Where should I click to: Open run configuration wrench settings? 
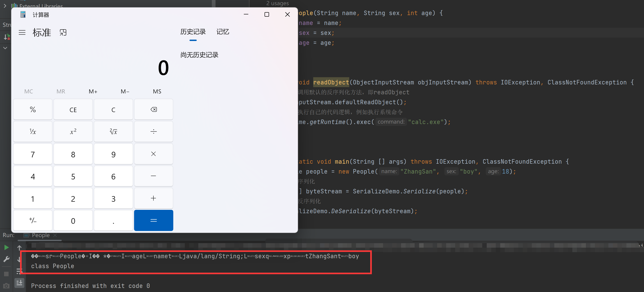(7, 259)
